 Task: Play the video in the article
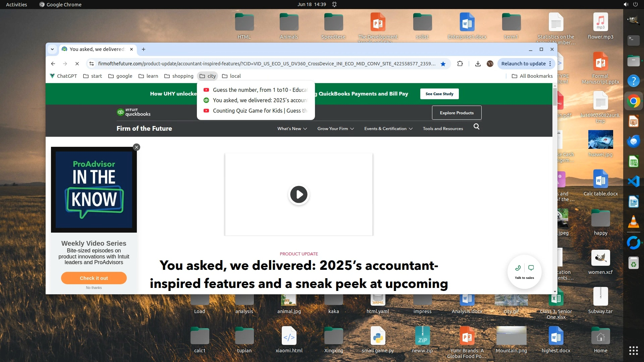click(x=299, y=194)
